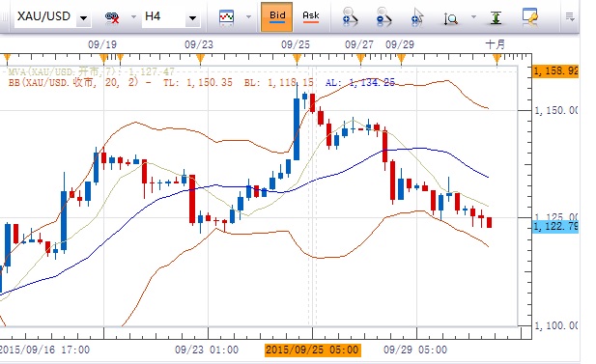This screenshot has width=596, height=364.
Task: Open the toolbar options overflow icon
Action: 569,16
